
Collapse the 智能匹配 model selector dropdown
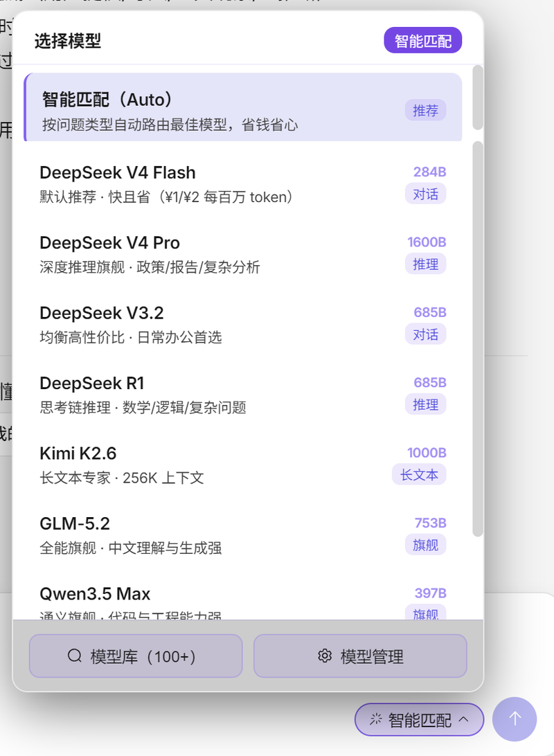[x=419, y=720]
